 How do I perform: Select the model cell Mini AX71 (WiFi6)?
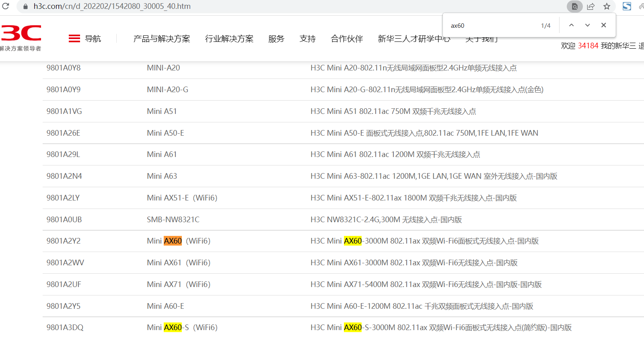pos(179,285)
